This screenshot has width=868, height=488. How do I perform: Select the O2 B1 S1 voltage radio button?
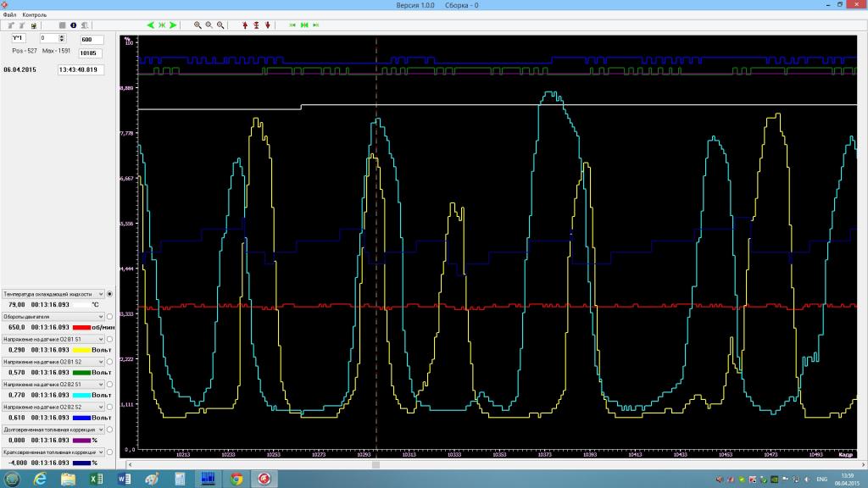(x=110, y=339)
